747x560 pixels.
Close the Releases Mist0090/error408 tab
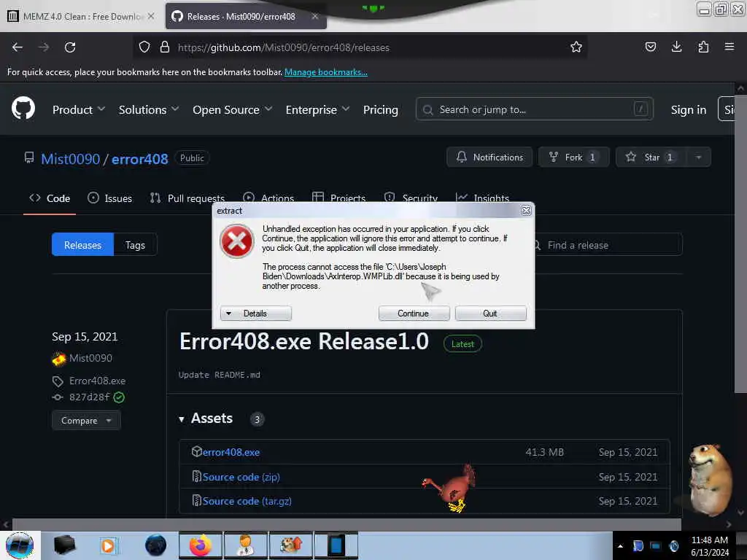[315, 16]
